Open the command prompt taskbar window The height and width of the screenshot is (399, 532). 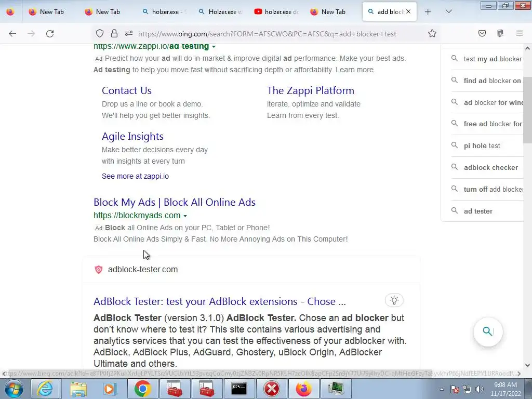pyautogui.click(x=239, y=389)
